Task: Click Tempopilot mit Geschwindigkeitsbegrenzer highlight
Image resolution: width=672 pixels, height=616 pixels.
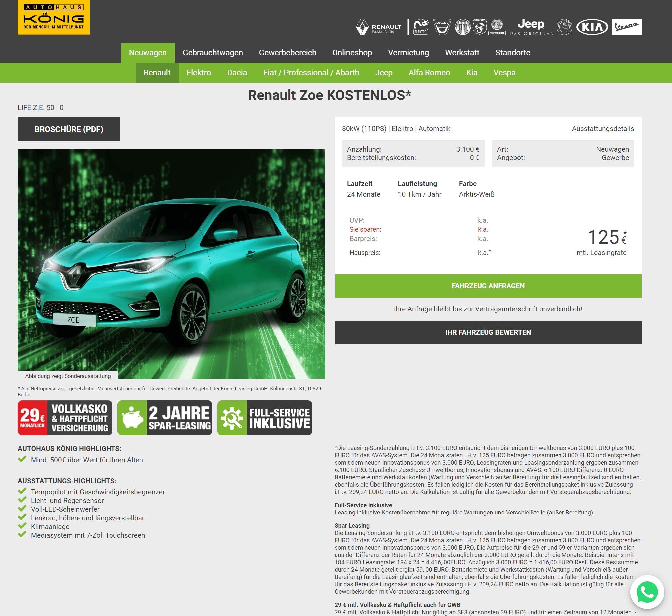Action: pos(98,492)
